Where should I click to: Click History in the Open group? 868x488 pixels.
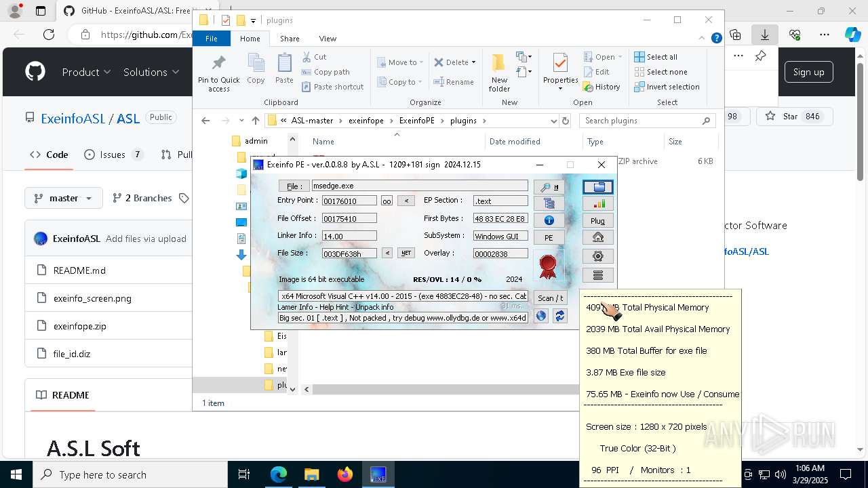click(601, 87)
